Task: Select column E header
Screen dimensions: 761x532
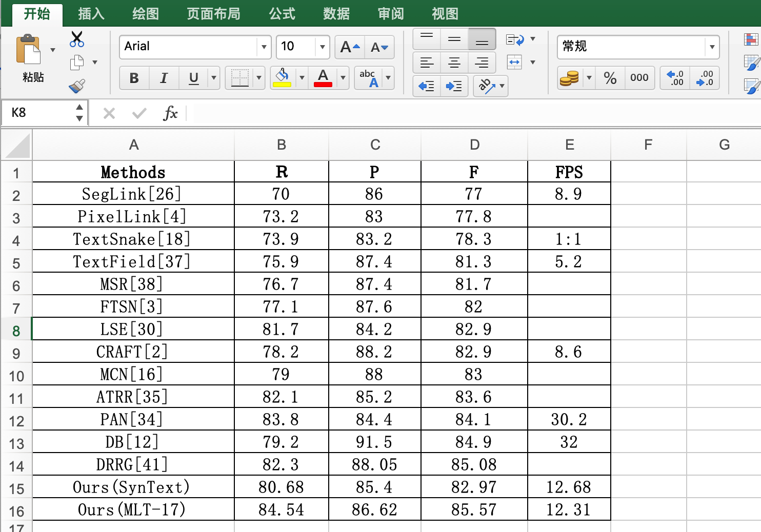Action: click(570, 145)
